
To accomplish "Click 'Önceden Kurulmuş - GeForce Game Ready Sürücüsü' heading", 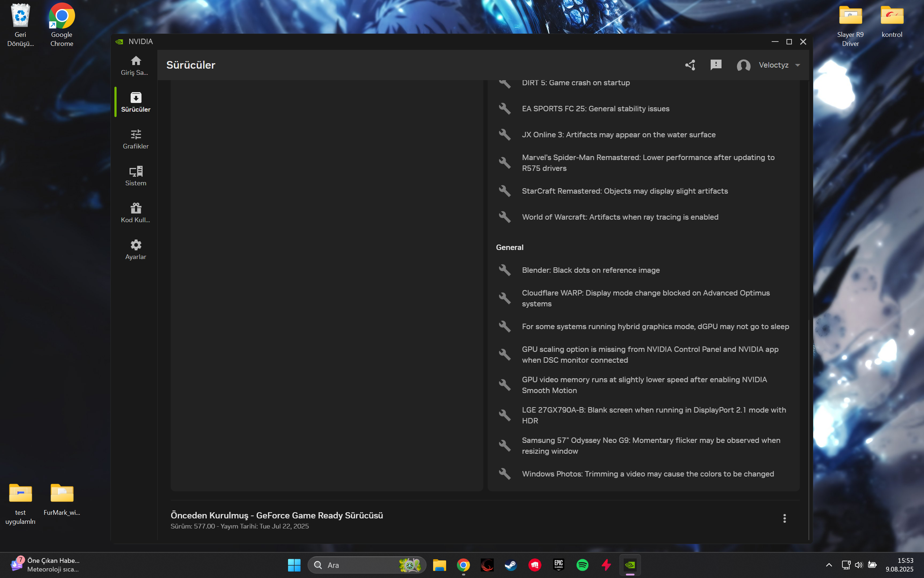I will coord(276,515).
